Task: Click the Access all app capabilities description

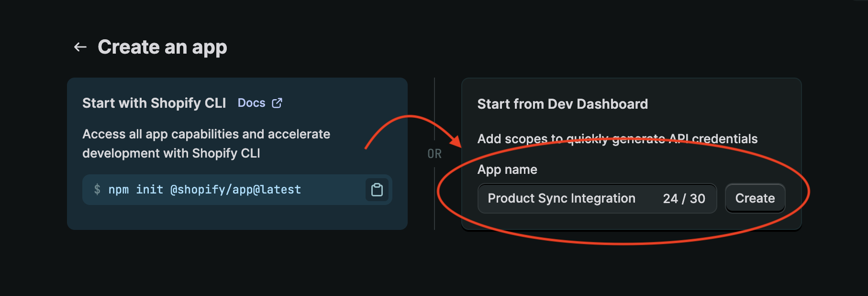Action: (206, 144)
